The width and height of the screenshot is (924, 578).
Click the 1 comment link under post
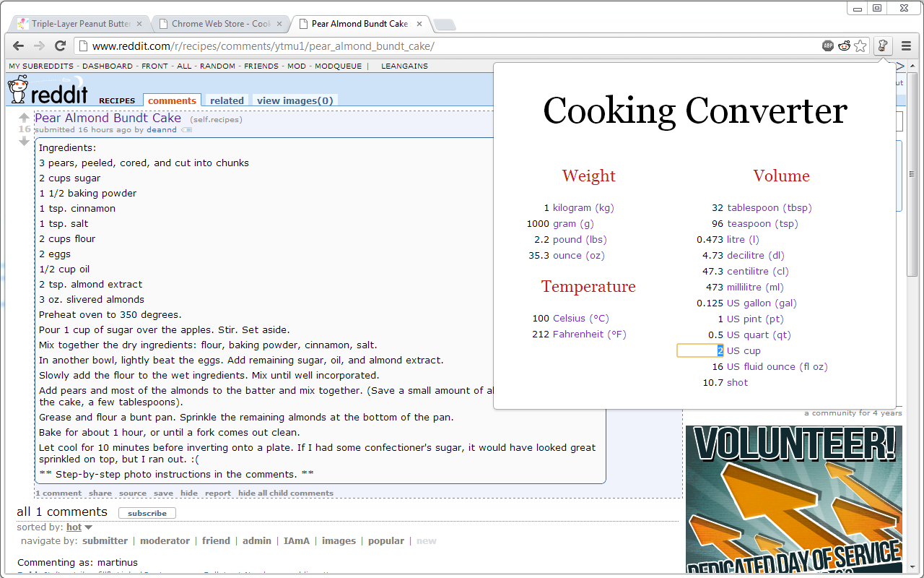[x=58, y=493]
